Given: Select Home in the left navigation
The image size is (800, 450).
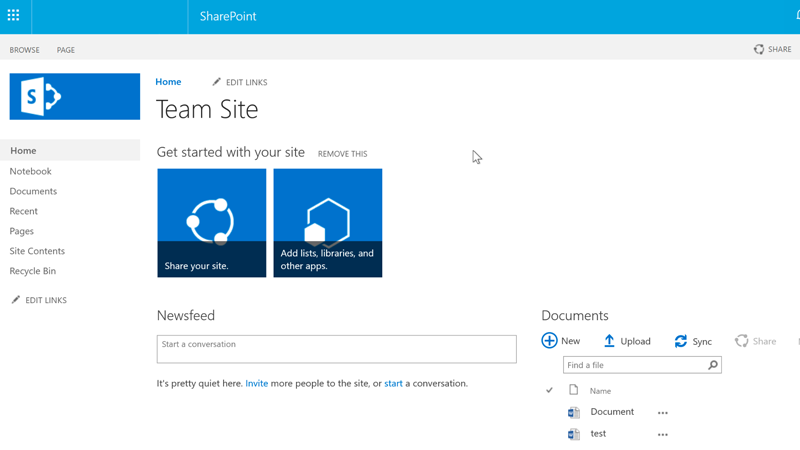Looking at the screenshot, I should pos(70,151).
